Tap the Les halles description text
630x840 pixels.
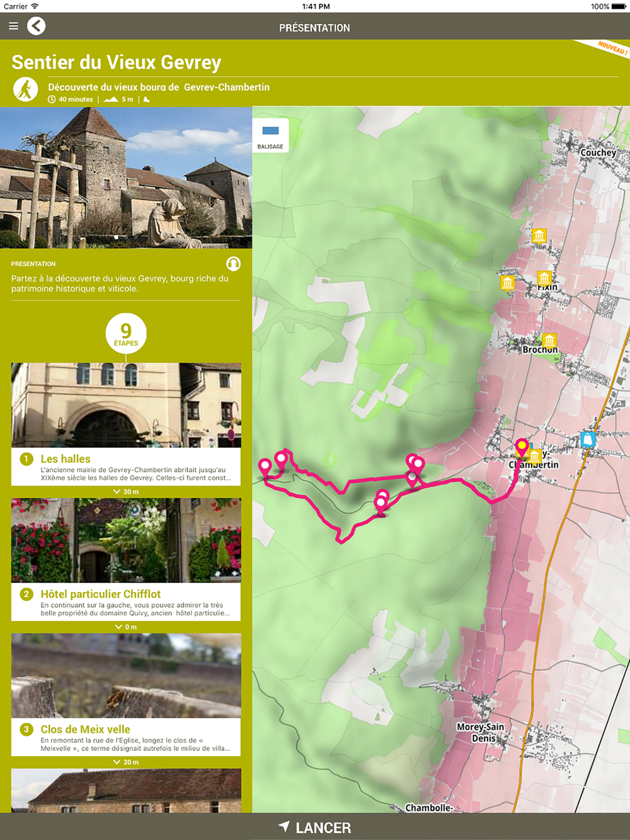135,474
